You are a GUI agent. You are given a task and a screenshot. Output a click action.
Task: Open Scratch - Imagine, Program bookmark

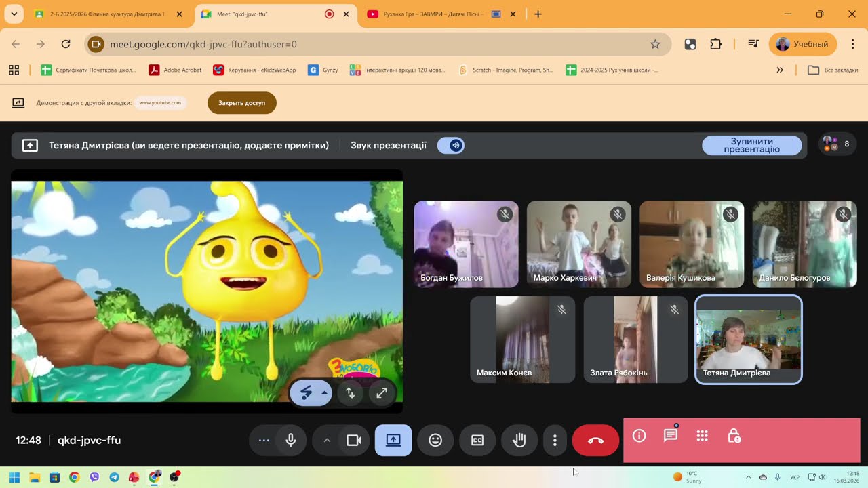[x=507, y=70]
